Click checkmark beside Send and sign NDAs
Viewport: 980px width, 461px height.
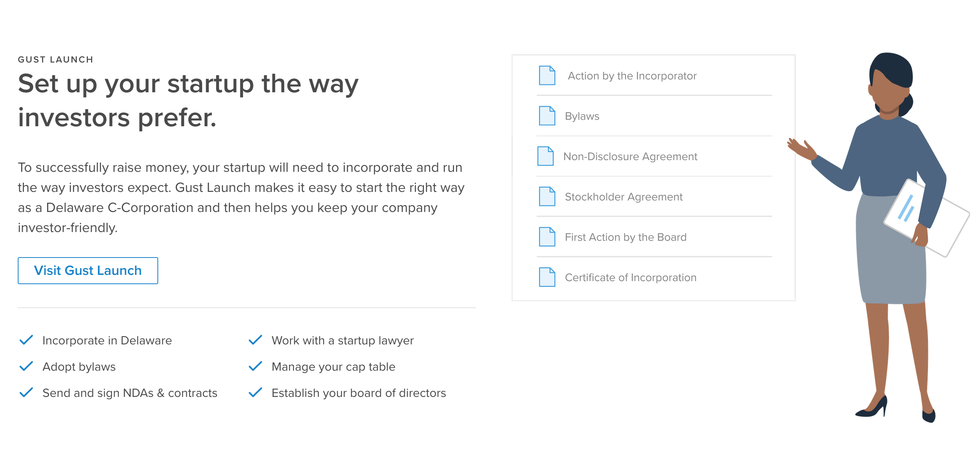click(x=26, y=392)
